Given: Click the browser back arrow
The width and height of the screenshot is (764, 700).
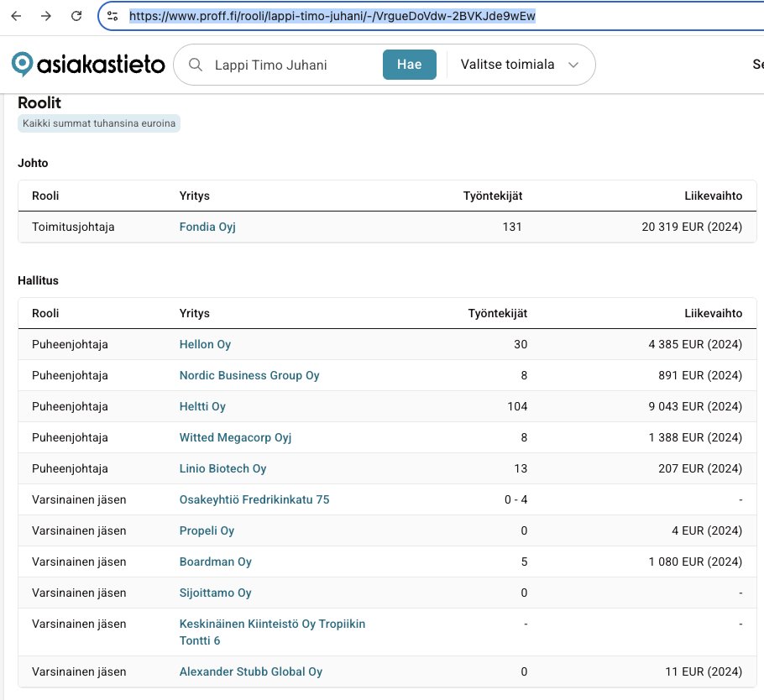Looking at the screenshot, I should [x=16, y=16].
